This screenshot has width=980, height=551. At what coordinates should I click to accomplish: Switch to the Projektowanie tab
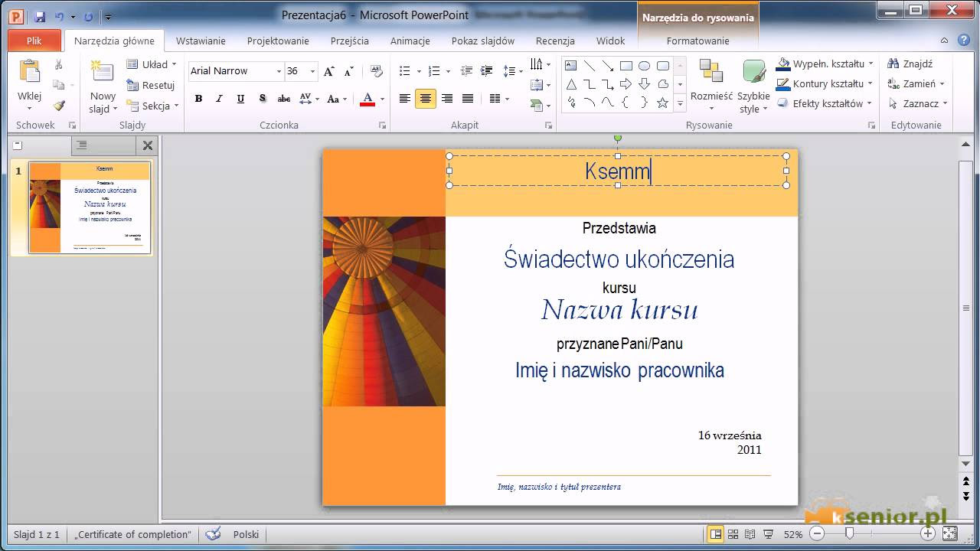click(x=278, y=41)
